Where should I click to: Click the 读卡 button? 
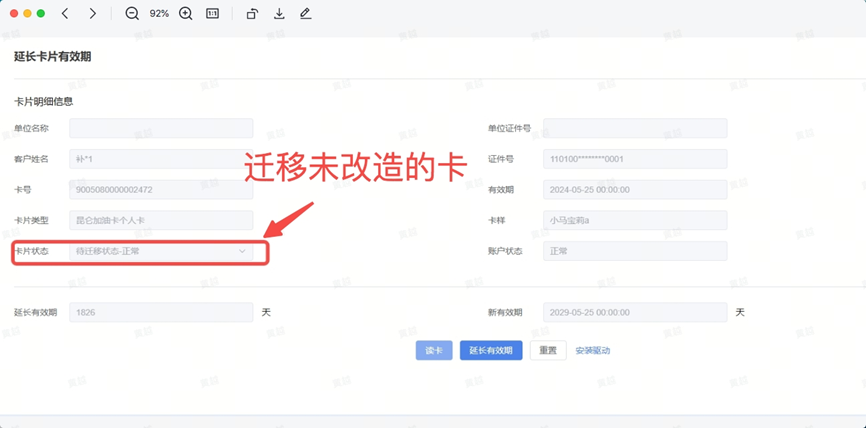click(434, 351)
